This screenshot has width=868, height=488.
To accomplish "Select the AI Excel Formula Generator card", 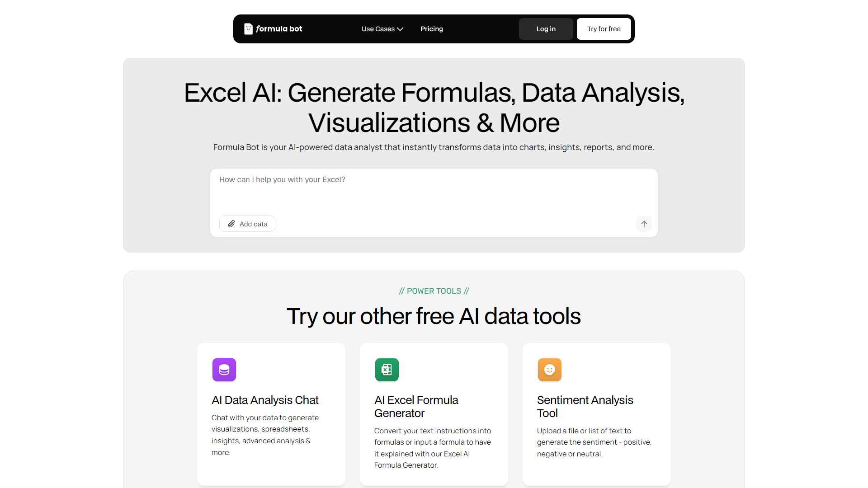I will click(434, 414).
